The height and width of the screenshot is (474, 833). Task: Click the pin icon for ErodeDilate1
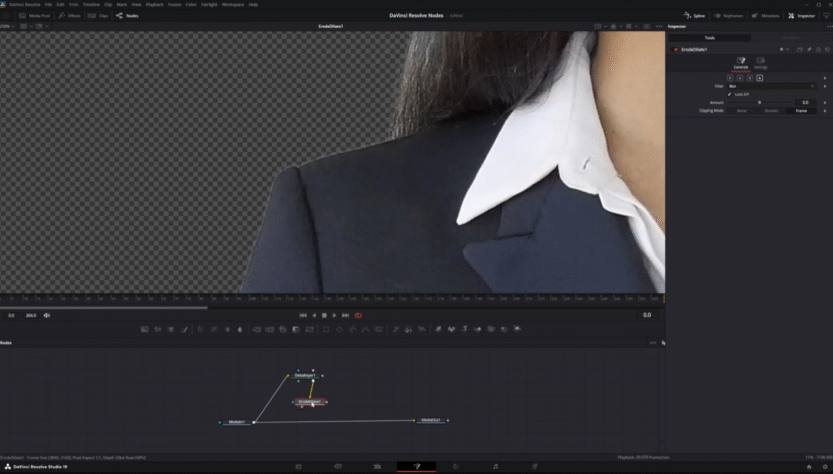click(x=809, y=49)
